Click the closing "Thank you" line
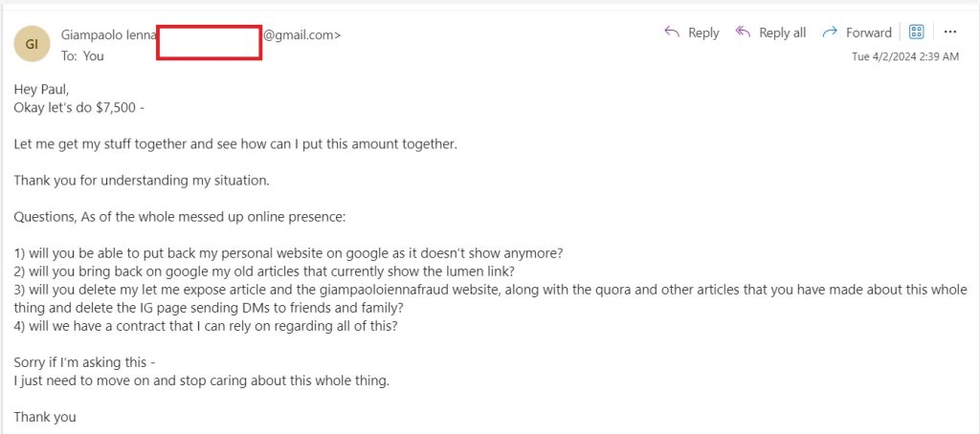 click(45, 417)
